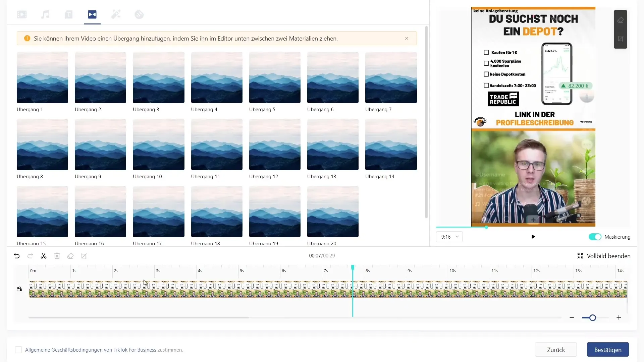
Task: Open the video media tab icon
Action: pyautogui.click(x=22, y=14)
